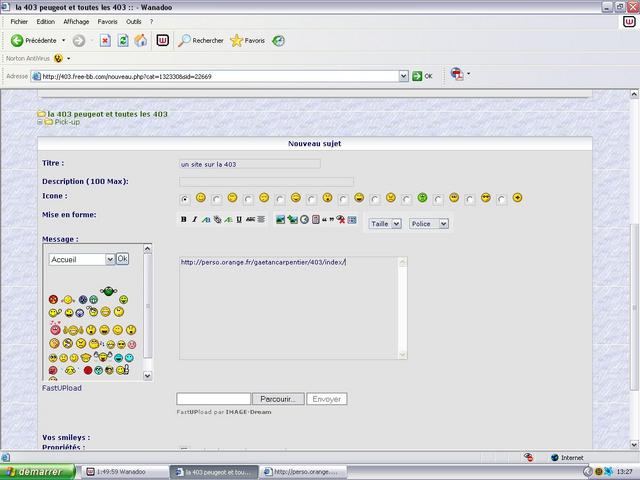Click the browser Home toolbar icon
This screenshot has width=640, height=480.
click(x=140, y=41)
